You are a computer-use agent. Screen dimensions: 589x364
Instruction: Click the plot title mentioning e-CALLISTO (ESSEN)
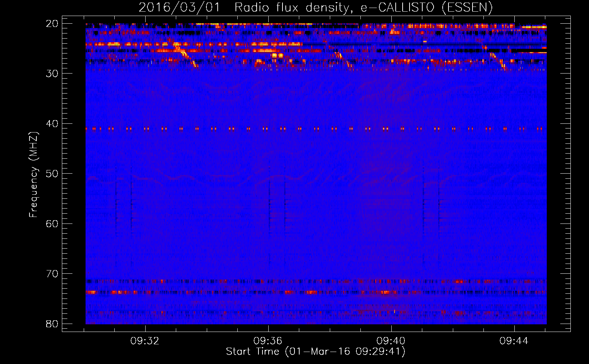coord(316,7)
